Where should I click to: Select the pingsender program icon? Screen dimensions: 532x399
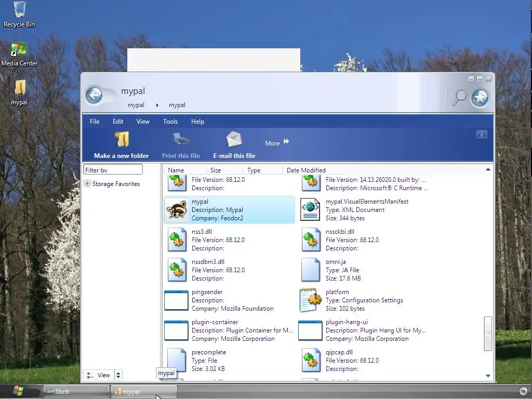point(176,301)
